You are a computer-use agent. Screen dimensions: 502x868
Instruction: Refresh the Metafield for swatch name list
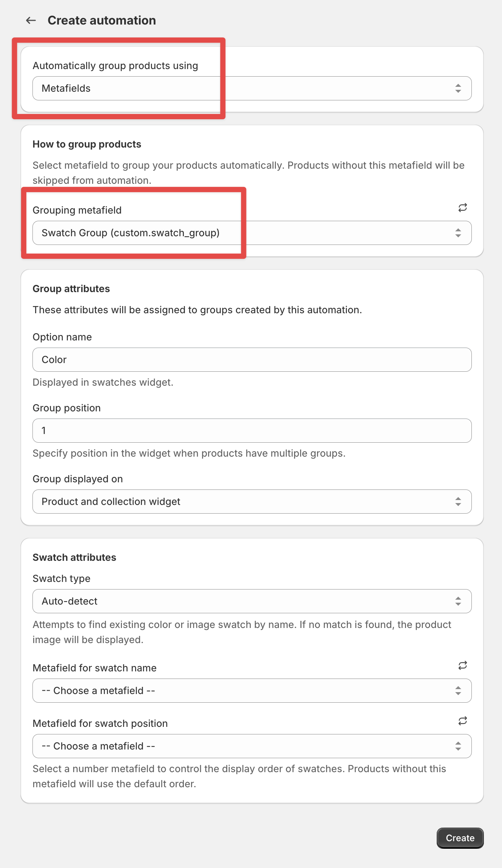[463, 665]
